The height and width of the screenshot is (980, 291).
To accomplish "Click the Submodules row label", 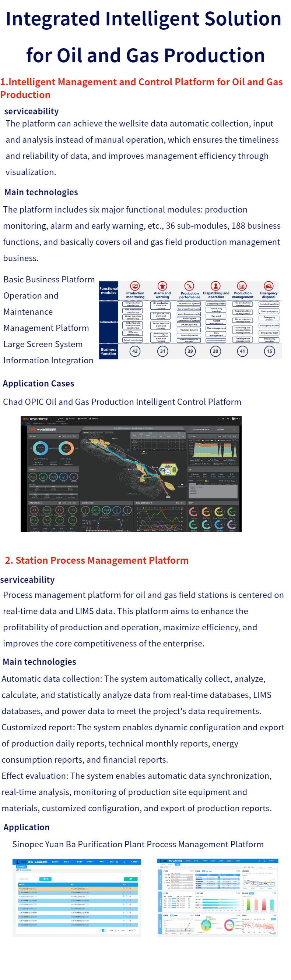I will pyautogui.click(x=109, y=322).
